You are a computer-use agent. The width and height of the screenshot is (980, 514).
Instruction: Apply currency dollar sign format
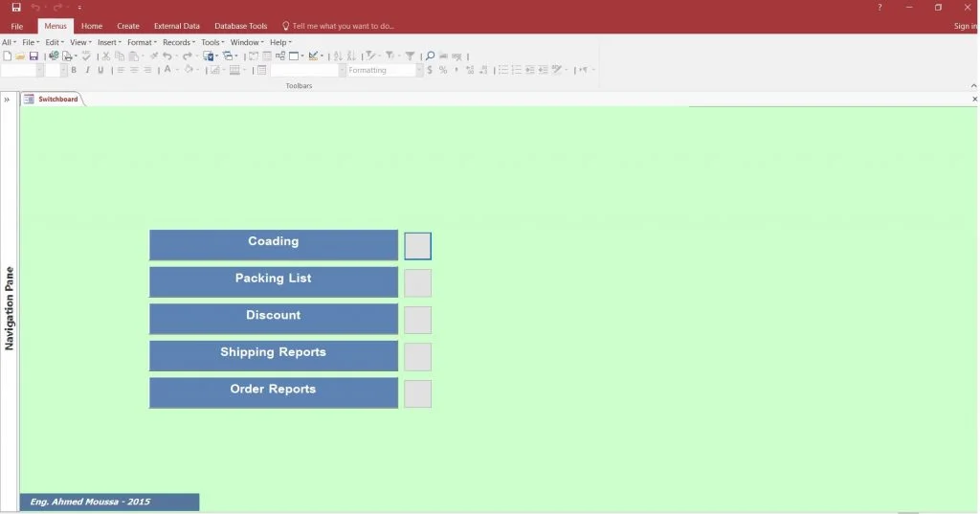point(430,70)
